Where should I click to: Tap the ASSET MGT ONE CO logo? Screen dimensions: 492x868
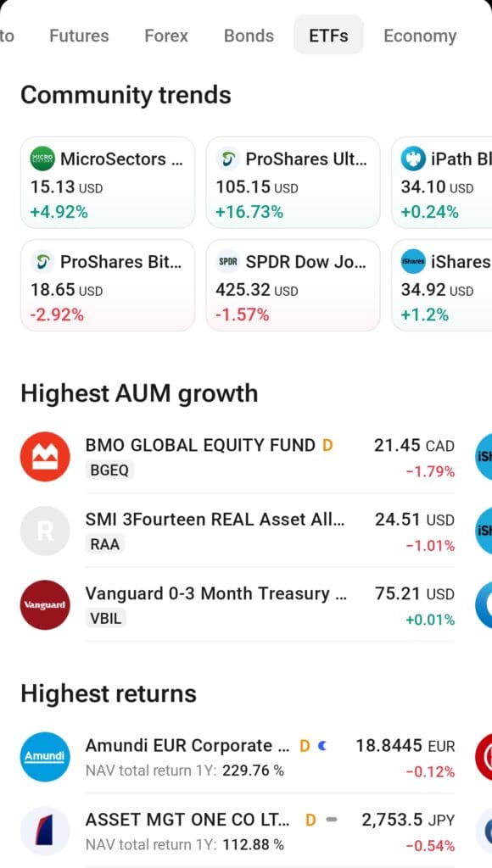coord(45,832)
